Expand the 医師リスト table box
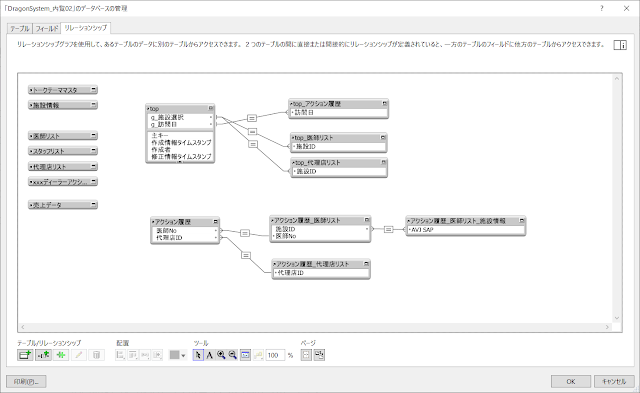The image size is (640, 393). [93, 135]
